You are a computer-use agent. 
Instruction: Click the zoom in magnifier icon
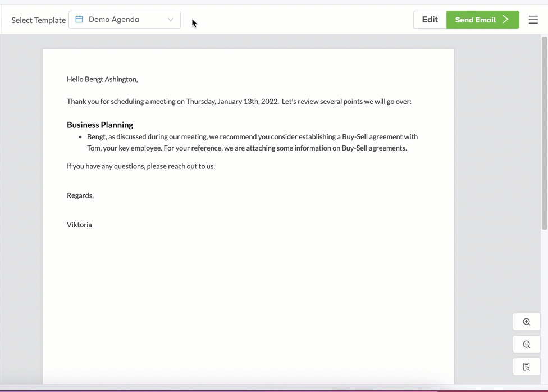(x=527, y=322)
